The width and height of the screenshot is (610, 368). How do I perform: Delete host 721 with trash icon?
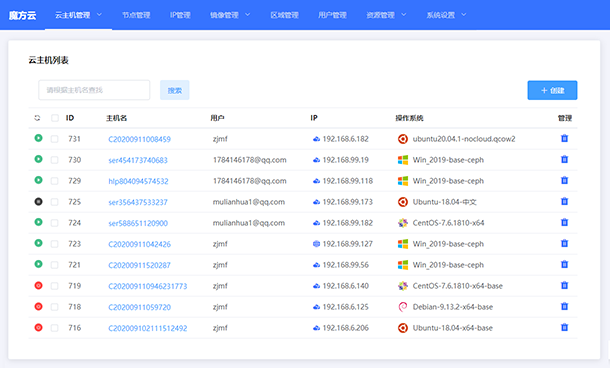point(564,265)
